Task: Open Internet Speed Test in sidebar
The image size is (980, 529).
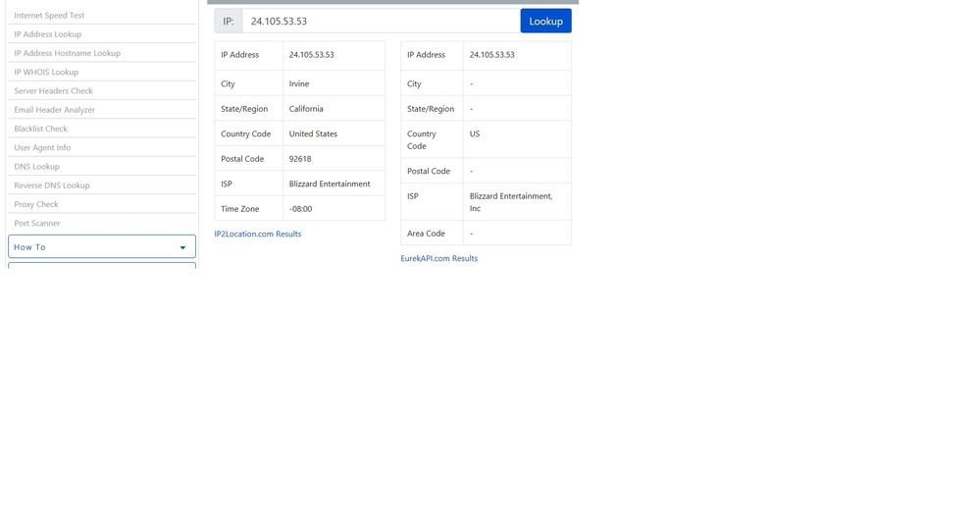Action: point(49,16)
